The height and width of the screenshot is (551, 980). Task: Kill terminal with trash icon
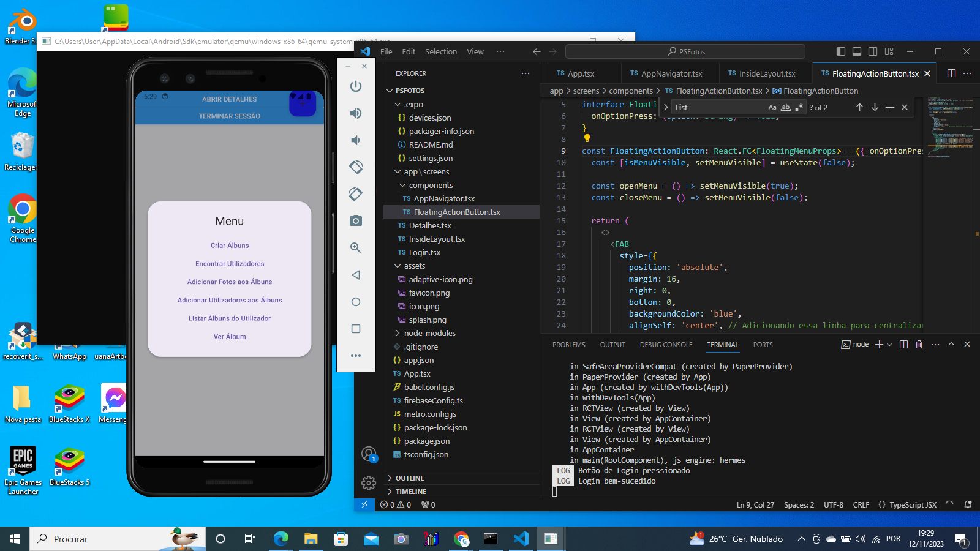coord(919,345)
